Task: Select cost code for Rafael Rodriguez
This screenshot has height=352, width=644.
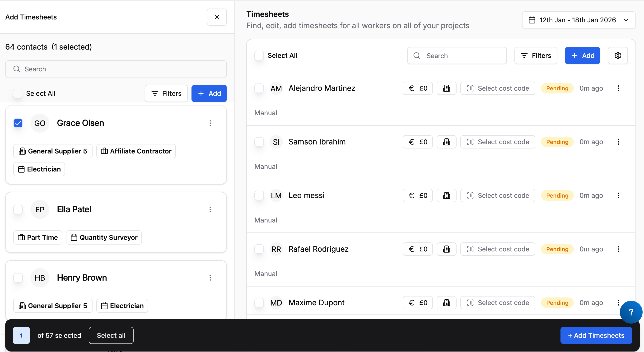Action: (x=498, y=249)
